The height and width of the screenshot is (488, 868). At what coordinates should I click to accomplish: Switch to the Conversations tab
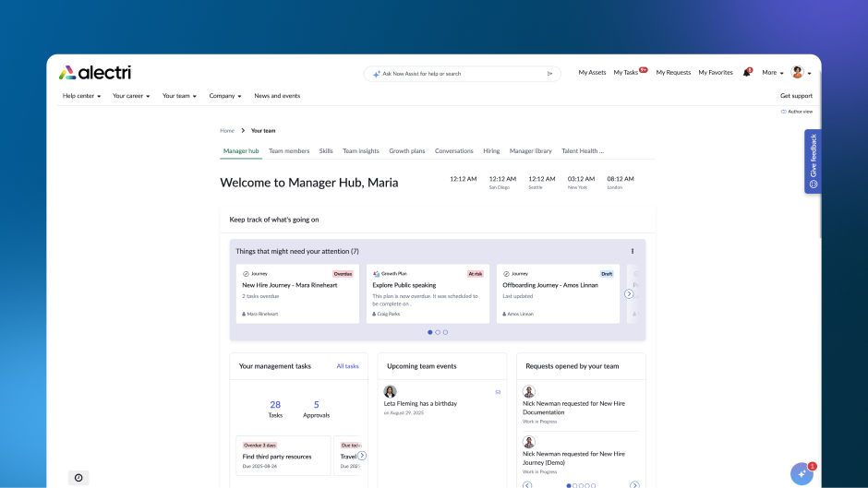pyautogui.click(x=454, y=151)
